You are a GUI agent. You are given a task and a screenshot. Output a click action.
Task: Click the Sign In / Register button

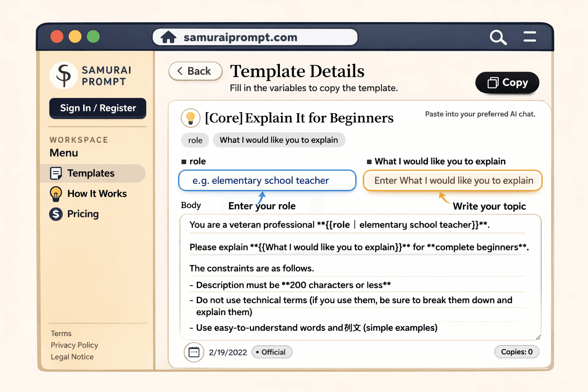coord(98,108)
